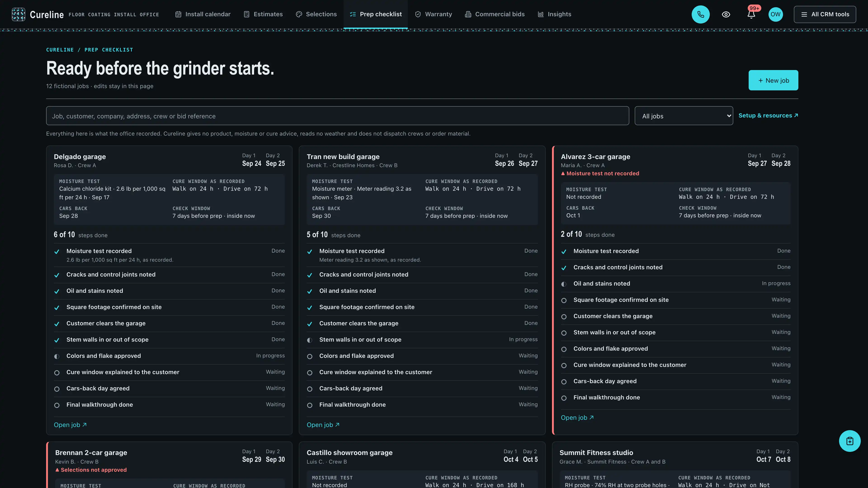Click the Castillo showroom garage title

pos(349,453)
